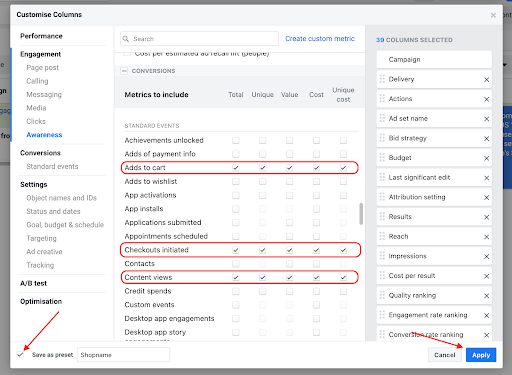Image resolution: width=512 pixels, height=375 pixels.
Task: Click the Desktop app engagements label
Action: coord(169,319)
